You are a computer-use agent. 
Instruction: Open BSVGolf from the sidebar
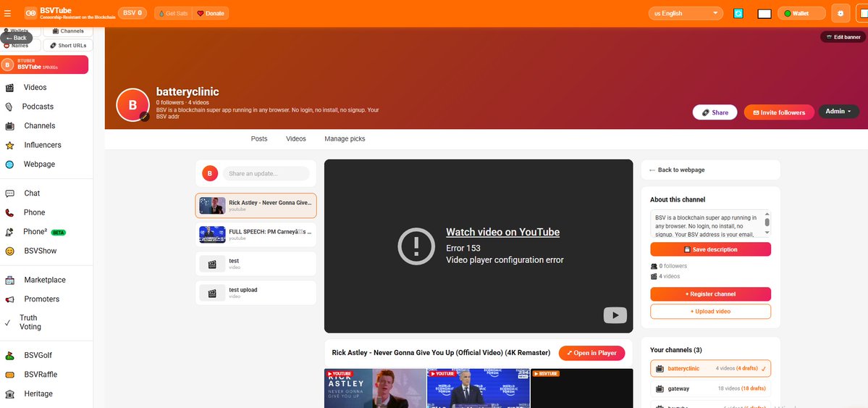click(38, 355)
